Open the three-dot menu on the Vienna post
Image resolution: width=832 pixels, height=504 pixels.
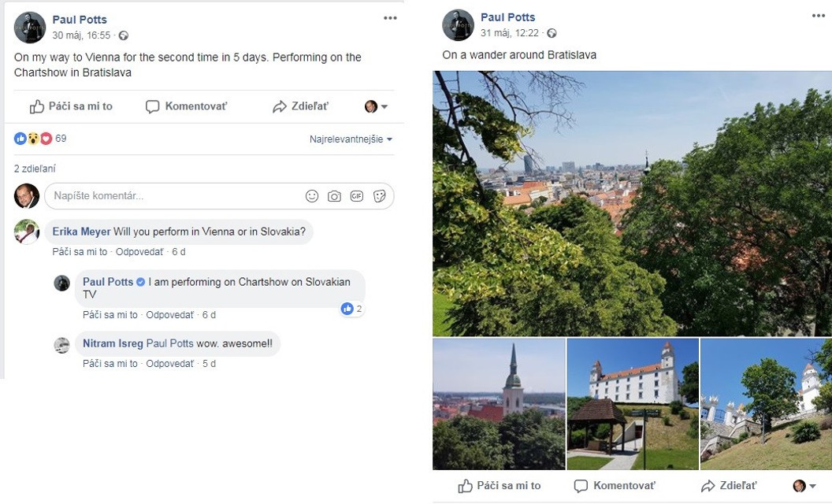390,18
